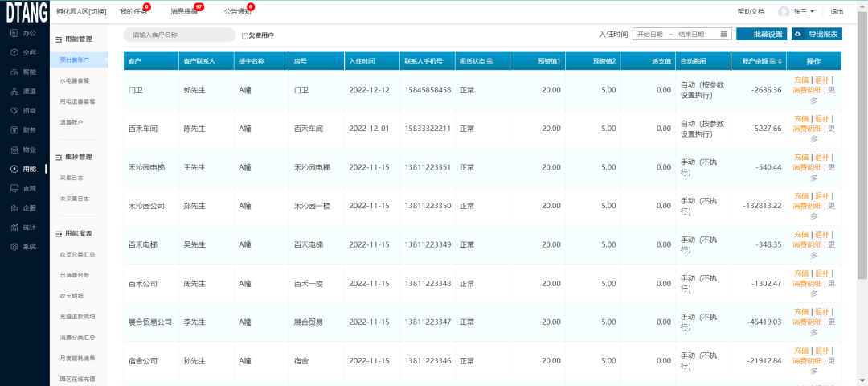Collapse the 用能管理 section header

pos(74,39)
